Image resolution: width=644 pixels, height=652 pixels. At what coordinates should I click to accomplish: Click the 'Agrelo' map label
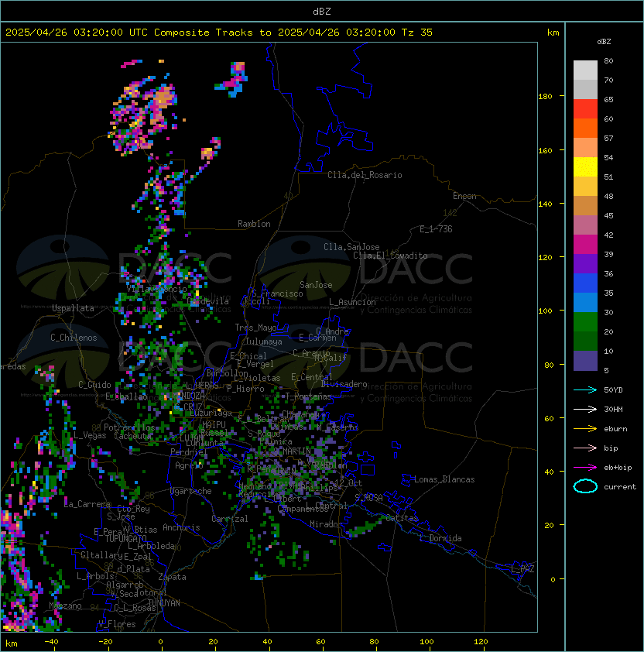[x=189, y=465]
